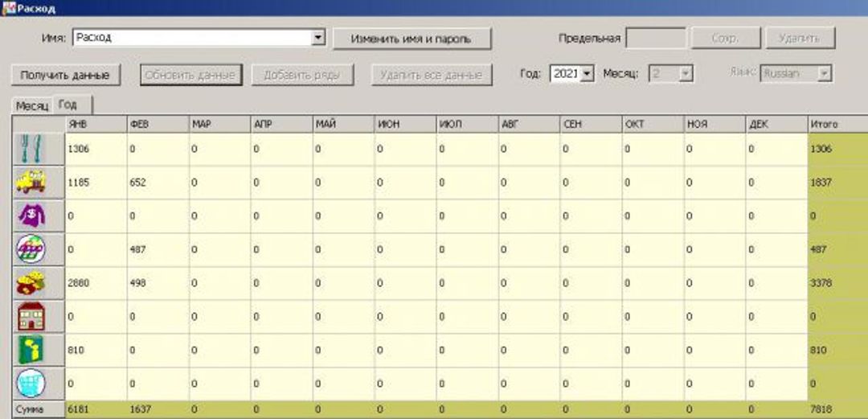868x419 pixels.
Task: Select the cell with value 2880 in ЯНВ
Action: click(x=96, y=284)
